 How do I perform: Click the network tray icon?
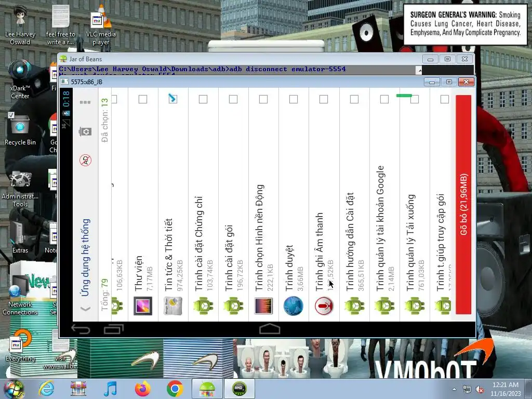pyautogui.click(x=467, y=390)
